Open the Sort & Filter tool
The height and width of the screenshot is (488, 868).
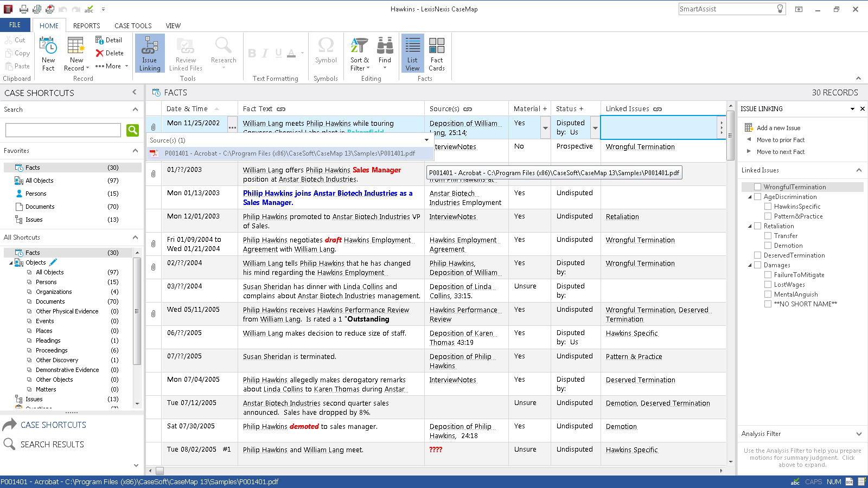tap(359, 53)
